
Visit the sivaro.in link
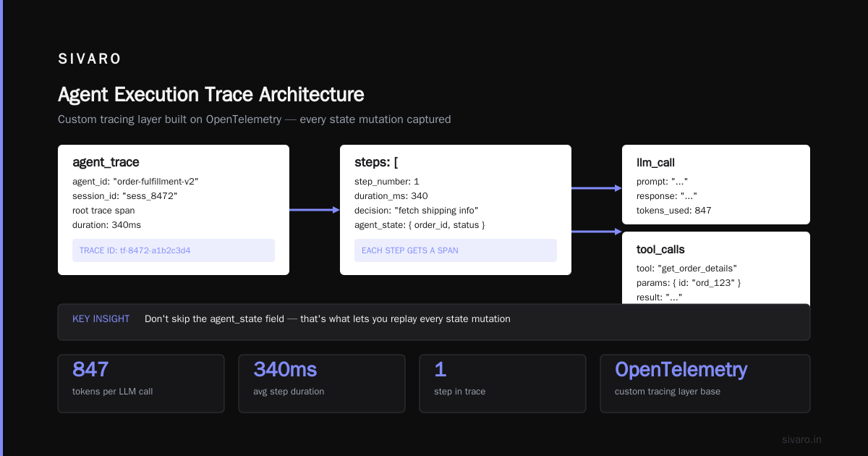(x=802, y=439)
